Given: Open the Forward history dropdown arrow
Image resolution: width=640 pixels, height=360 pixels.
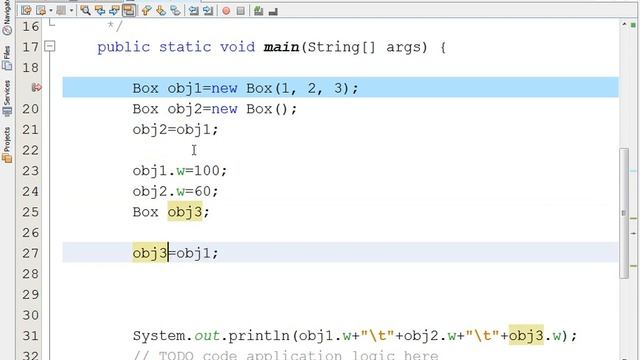Looking at the screenshot, I should click(x=71, y=11).
